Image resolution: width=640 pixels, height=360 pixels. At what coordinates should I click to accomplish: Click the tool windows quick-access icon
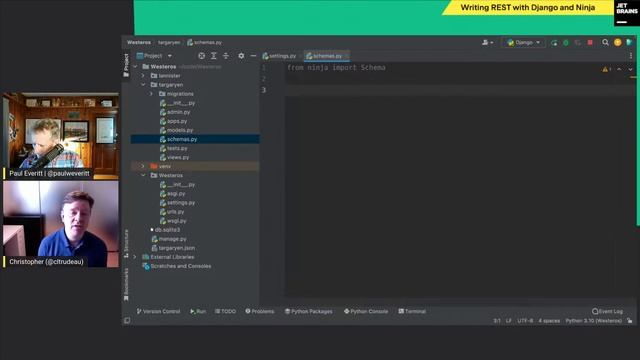[x=127, y=321]
